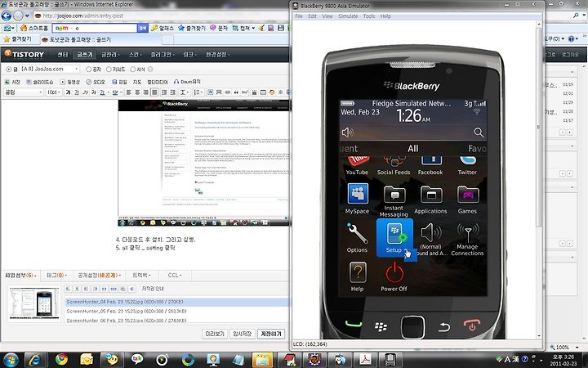The image size is (588, 368).
Task: Click attachment preview thumbnail
Action: point(33,303)
